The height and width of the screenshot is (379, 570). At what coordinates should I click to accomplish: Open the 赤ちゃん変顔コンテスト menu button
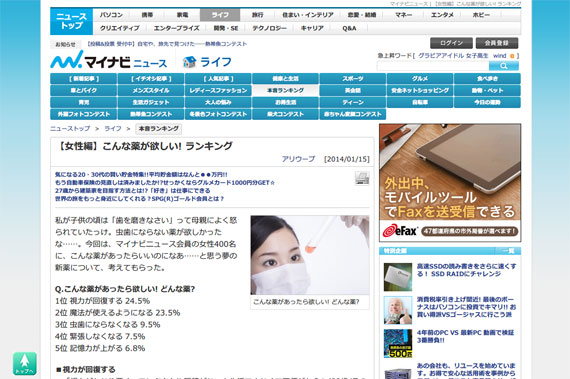pos(353,114)
